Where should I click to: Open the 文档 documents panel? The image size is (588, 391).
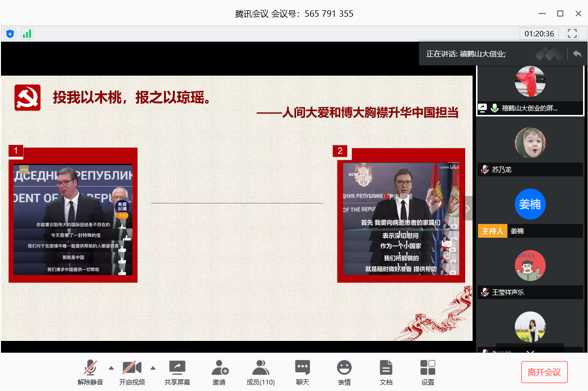[x=386, y=372]
